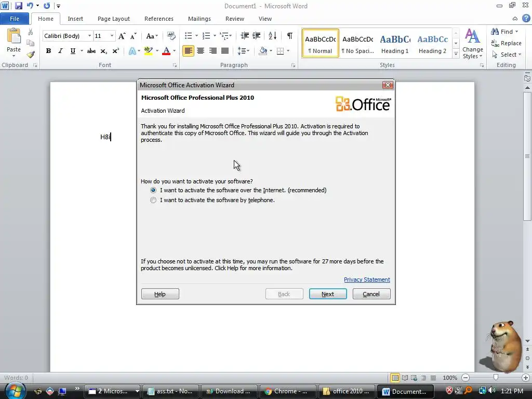
Task: Click the Cut scissors icon
Action: click(31, 32)
